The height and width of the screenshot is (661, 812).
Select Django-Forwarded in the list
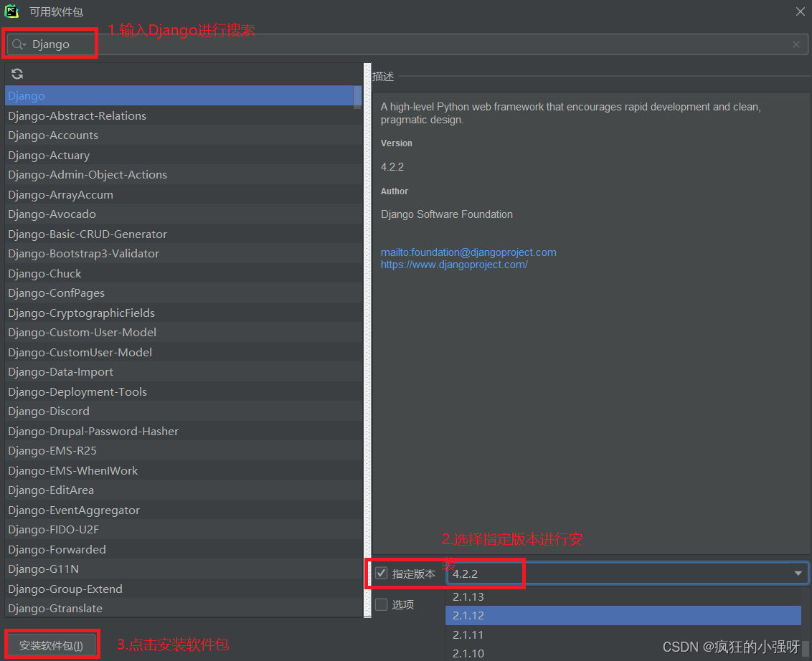pyautogui.click(x=184, y=550)
